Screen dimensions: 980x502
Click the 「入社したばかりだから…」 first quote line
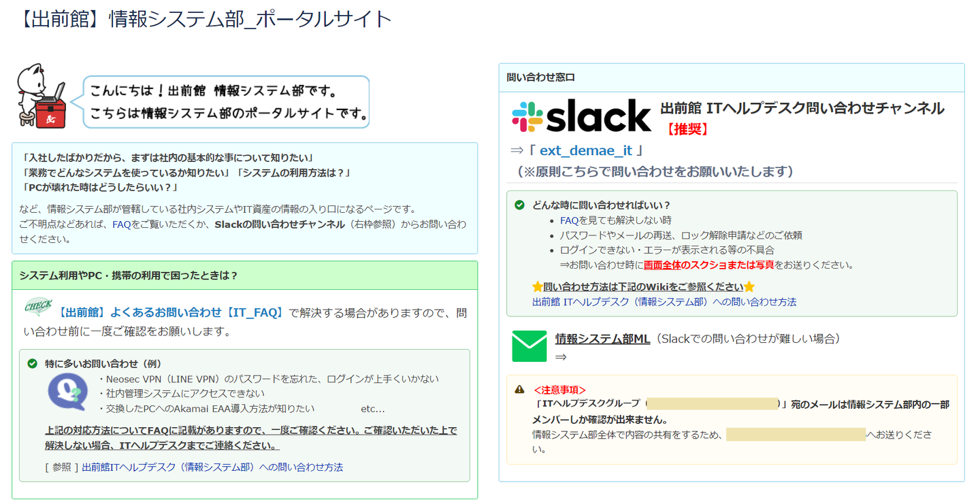pos(167,157)
